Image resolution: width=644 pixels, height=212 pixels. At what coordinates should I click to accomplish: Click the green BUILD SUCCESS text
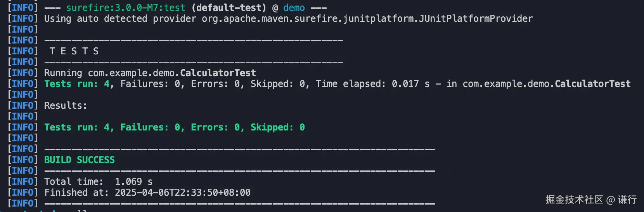(79, 160)
